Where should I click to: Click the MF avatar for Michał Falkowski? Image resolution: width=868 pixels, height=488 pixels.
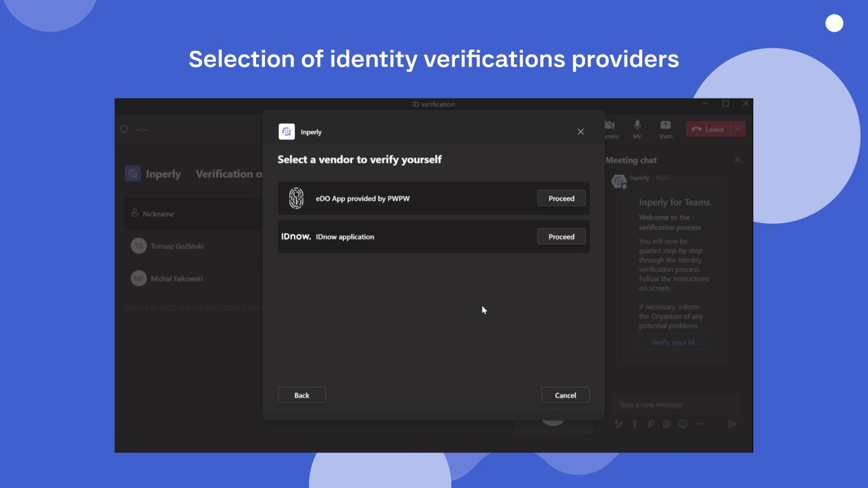click(139, 278)
